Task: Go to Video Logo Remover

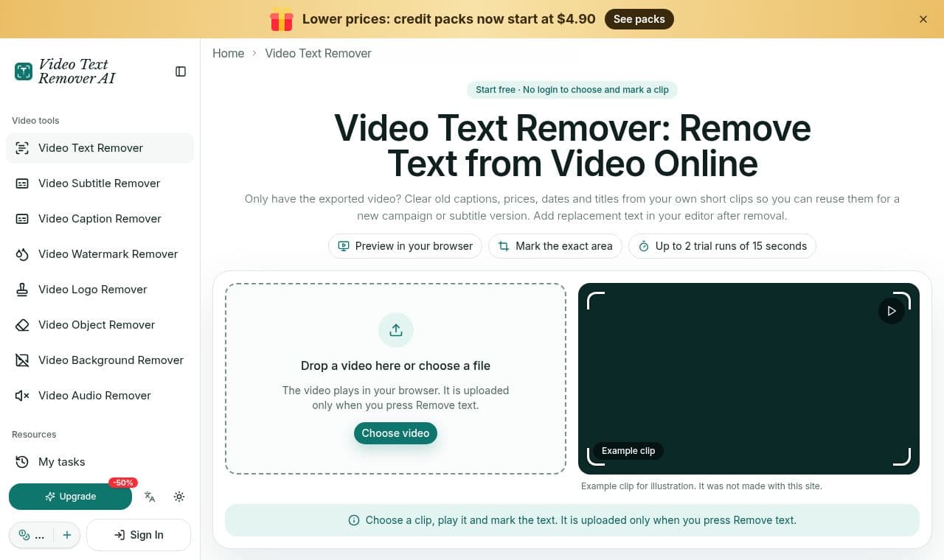Action: (x=100, y=290)
